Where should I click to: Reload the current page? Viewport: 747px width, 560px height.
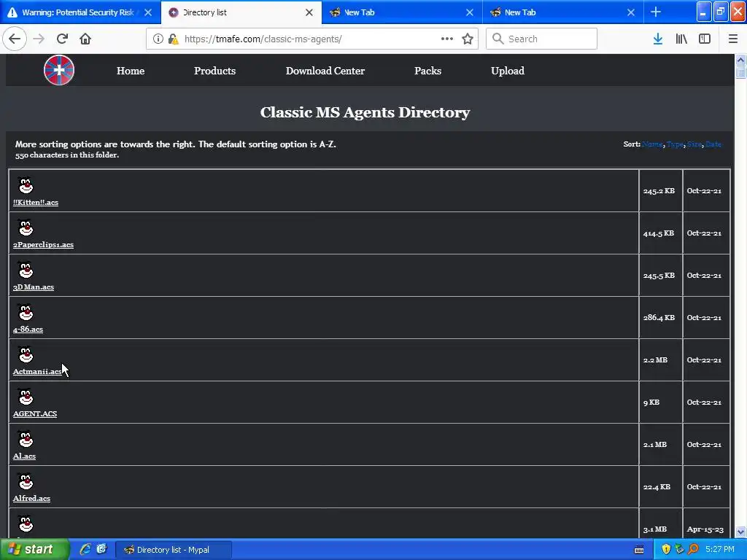tap(63, 39)
